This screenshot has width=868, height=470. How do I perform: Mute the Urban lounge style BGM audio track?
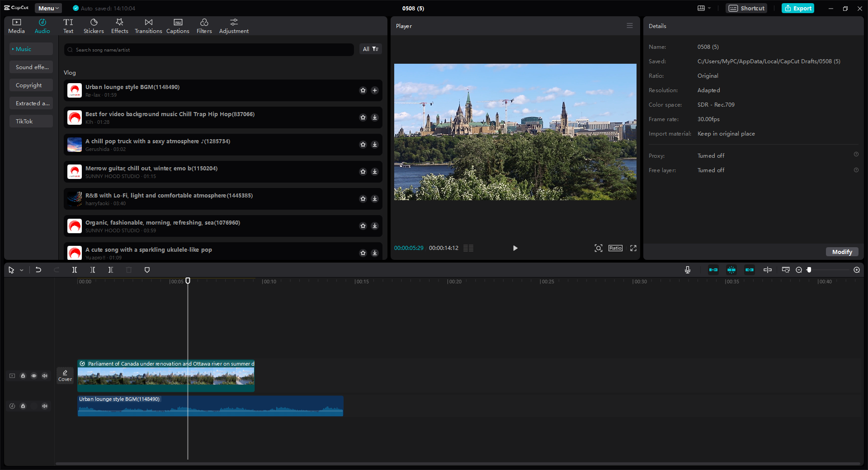45,406
